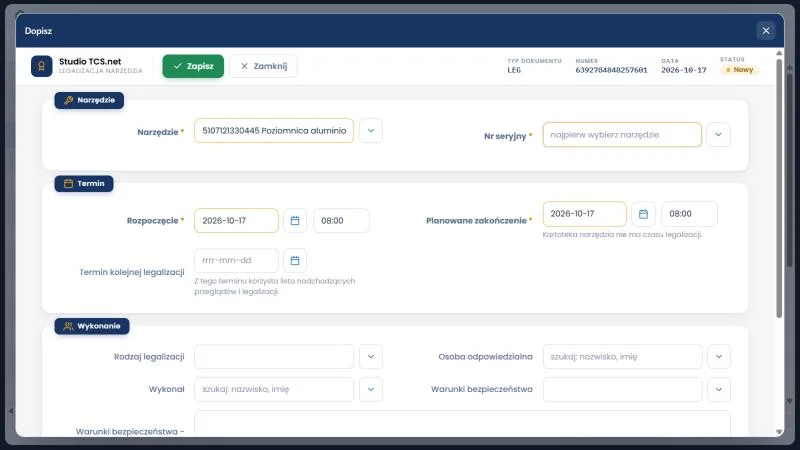The height and width of the screenshot is (450, 800).
Task: Click the Nr seryjny input field
Action: point(622,135)
